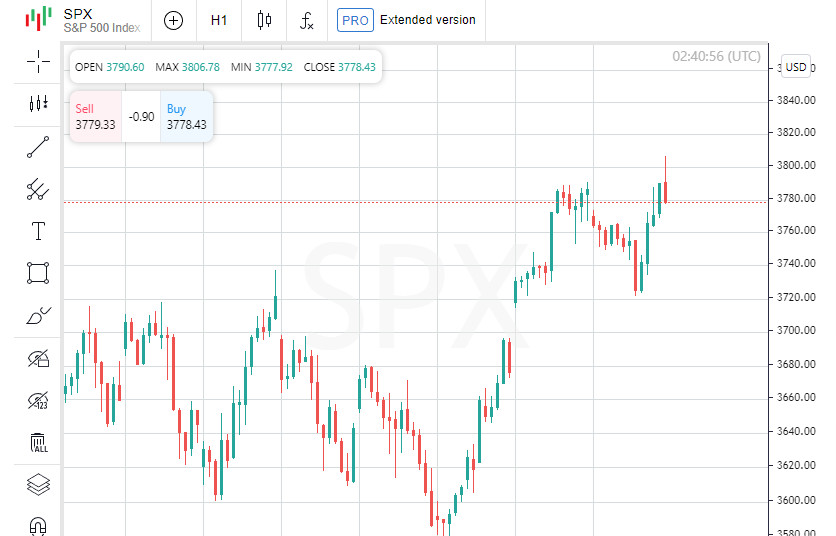
Task: Toggle lock-hide drawings eye icon
Action: tap(38, 358)
